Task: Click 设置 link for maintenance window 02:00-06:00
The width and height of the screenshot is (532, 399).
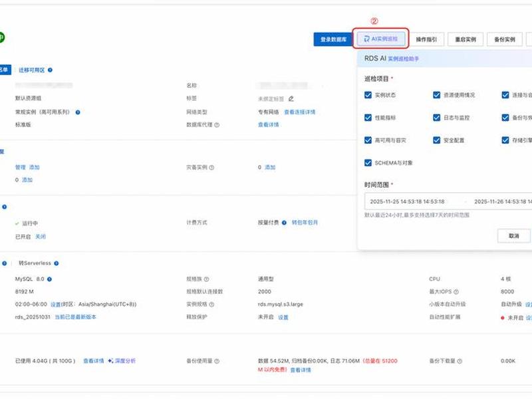Action: (55, 305)
